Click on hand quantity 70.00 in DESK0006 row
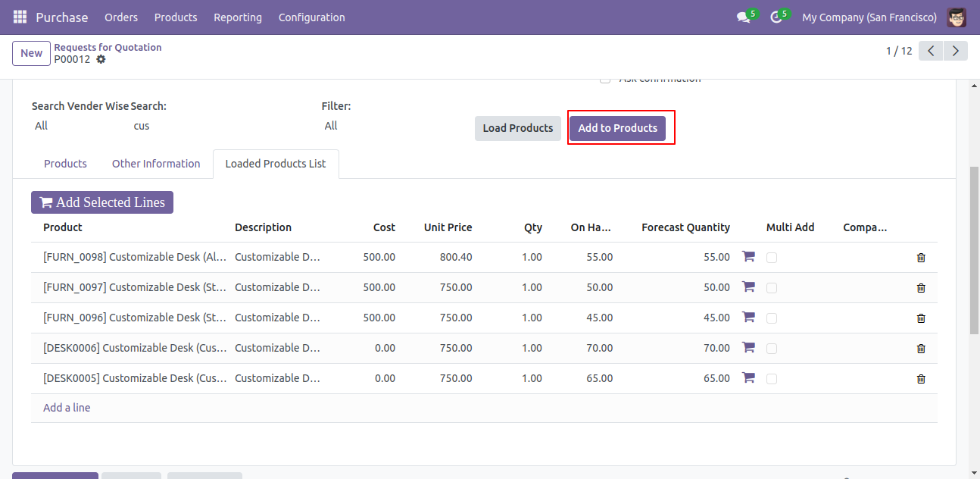Screen dimensions: 980x479 [600, 348]
